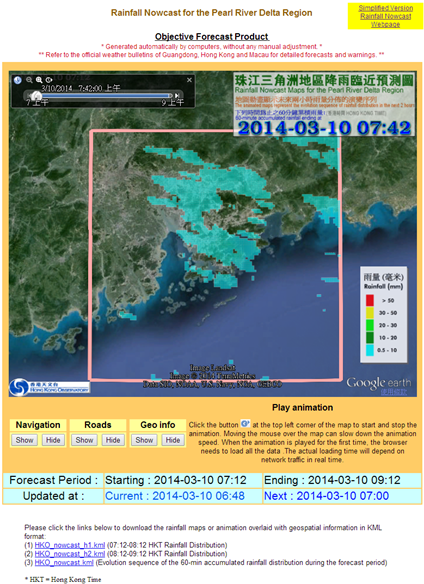Click the Play animation heading
424x584 pixels.
(x=303, y=407)
